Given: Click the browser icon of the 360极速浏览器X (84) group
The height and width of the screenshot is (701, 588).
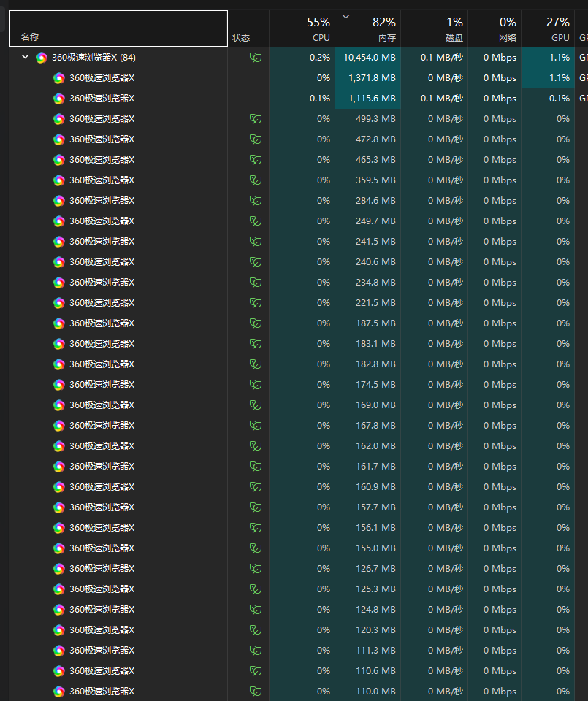Looking at the screenshot, I should (42, 58).
